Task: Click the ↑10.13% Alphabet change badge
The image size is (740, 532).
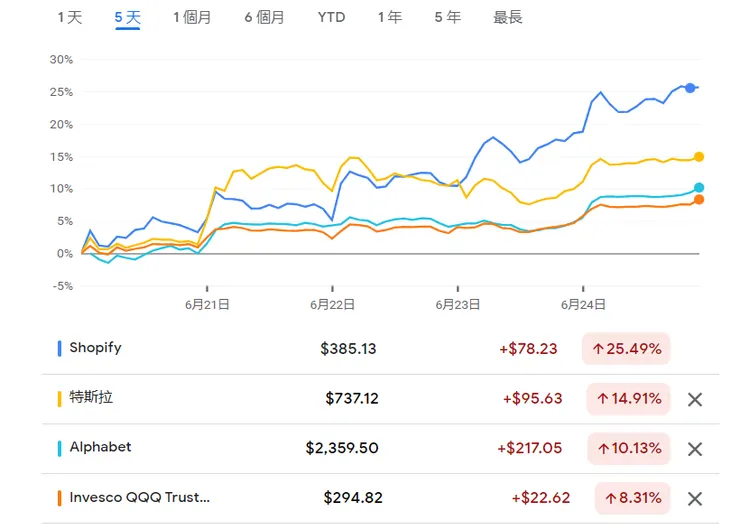Action: pos(629,448)
